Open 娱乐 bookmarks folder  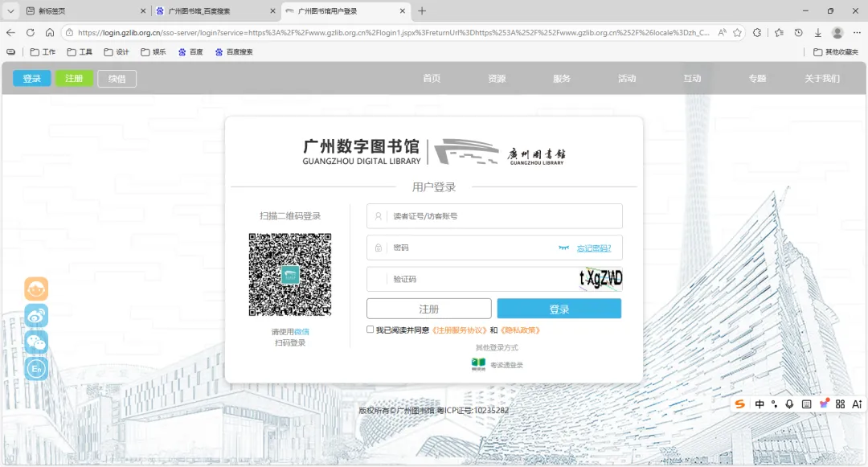(154, 52)
